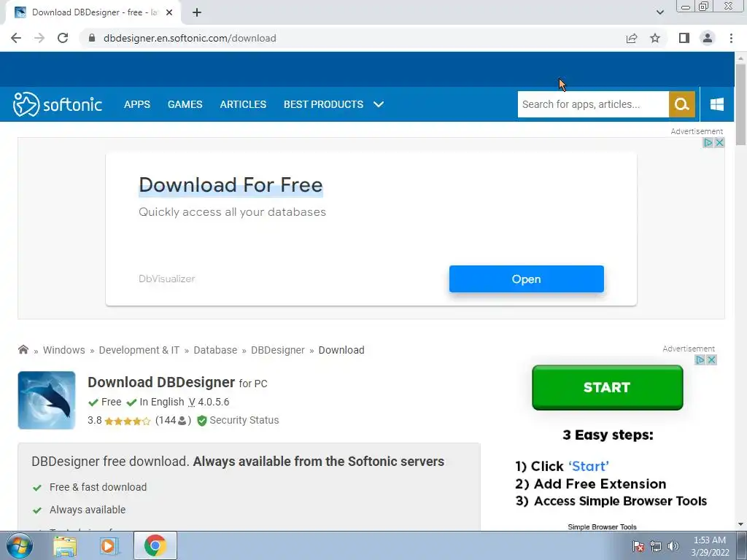Screen dimensions: 747x560
Task: Close the Download DBDesigner tab
Action: click(169, 12)
